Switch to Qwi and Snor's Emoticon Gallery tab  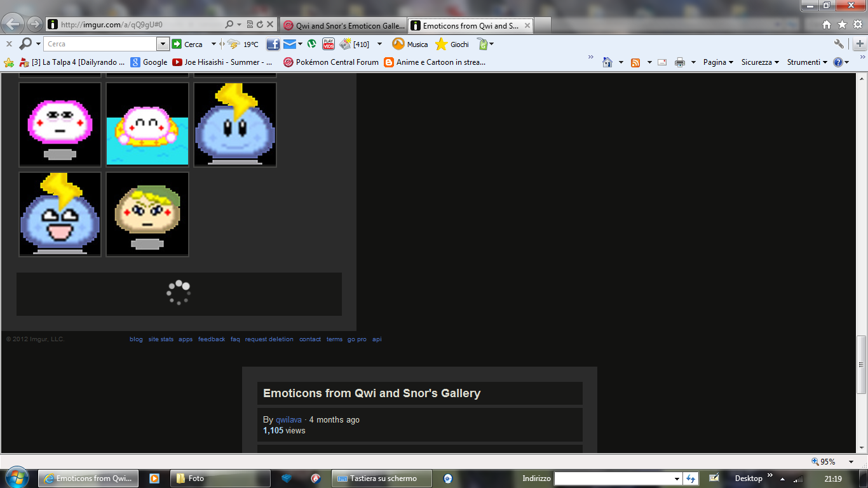pyautogui.click(x=344, y=25)
